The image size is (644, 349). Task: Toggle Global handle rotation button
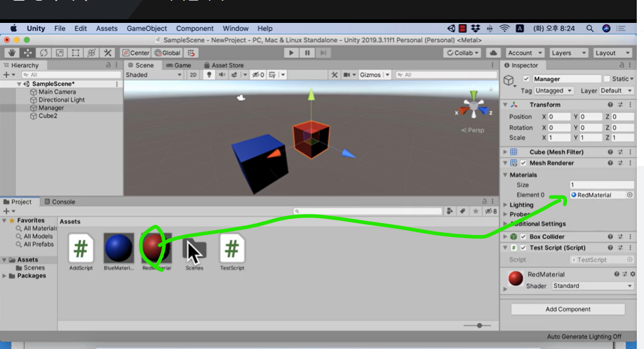click(x=167, y=52)
